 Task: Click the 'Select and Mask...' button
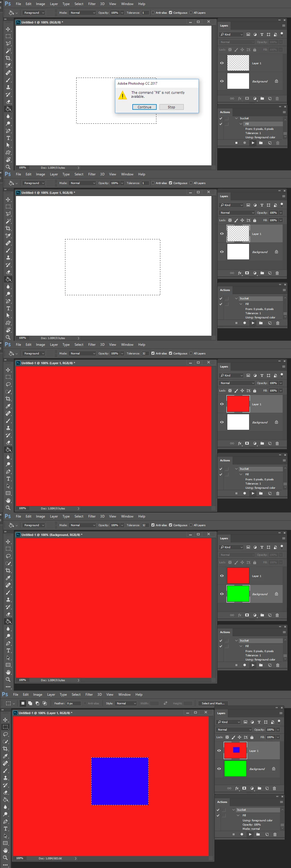(213, 704)
